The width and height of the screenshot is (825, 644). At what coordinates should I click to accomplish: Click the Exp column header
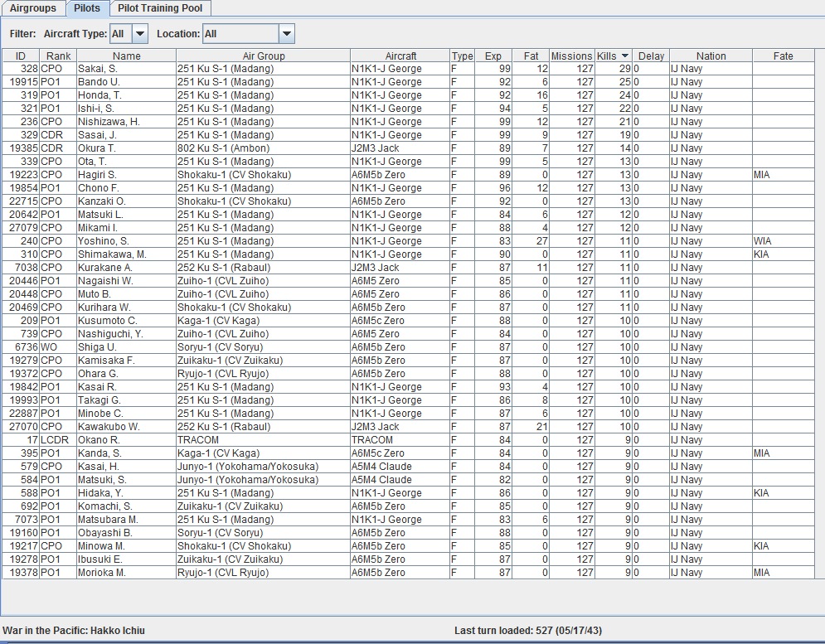[493, 56]
